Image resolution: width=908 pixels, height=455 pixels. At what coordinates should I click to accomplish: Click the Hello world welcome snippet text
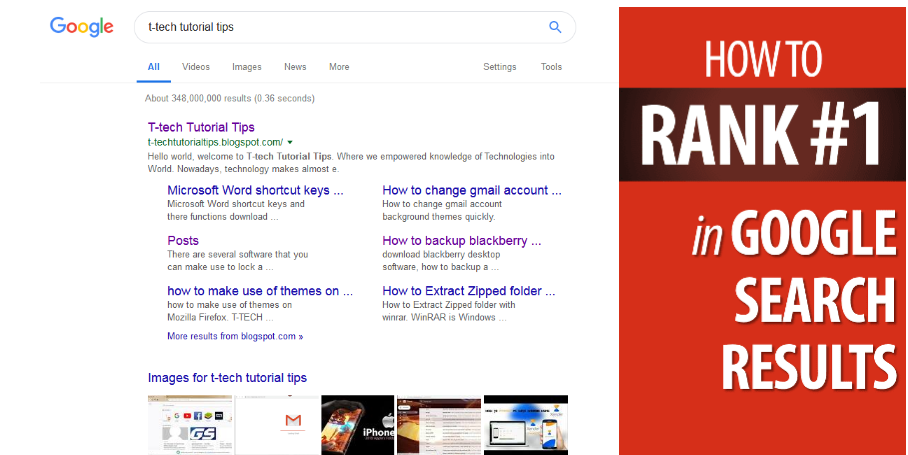tap(351, 163)
